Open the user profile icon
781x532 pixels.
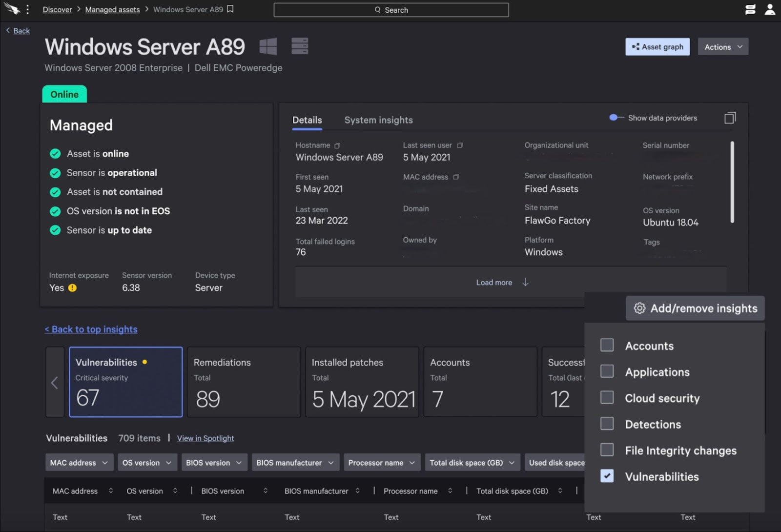pos(770,9)
